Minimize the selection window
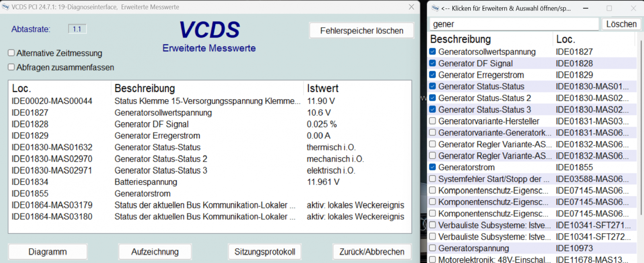 pos(586,8)
